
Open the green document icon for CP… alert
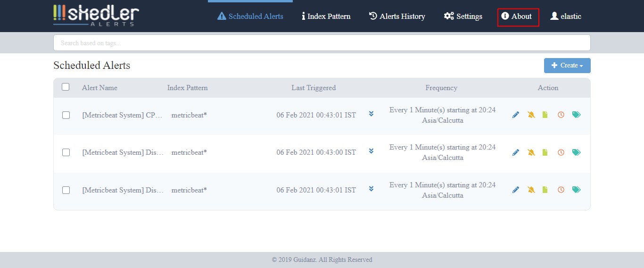[x=545, y=115]
